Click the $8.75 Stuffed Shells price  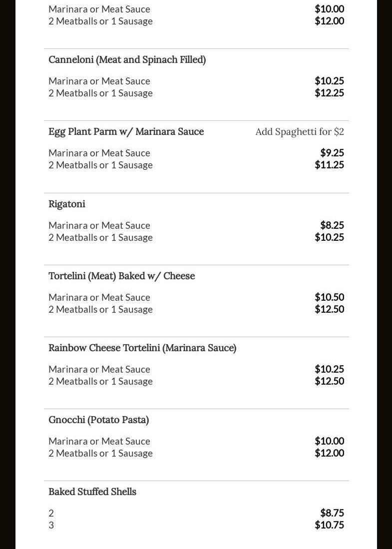click(332, 513)
